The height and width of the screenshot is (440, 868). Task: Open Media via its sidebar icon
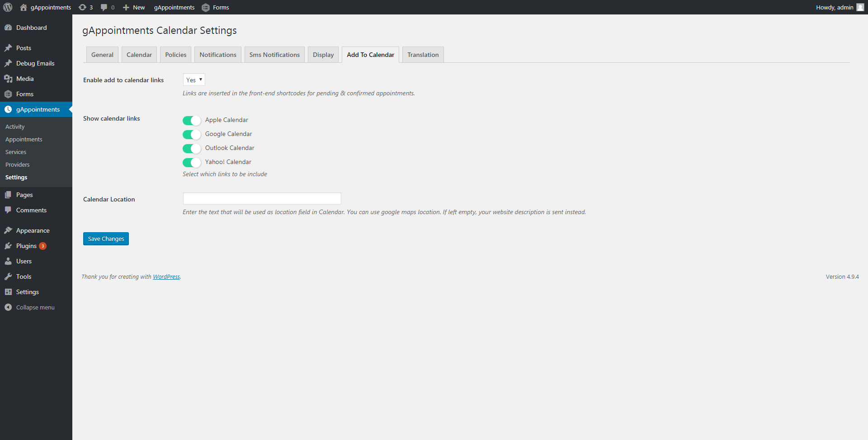coord(8,79)
